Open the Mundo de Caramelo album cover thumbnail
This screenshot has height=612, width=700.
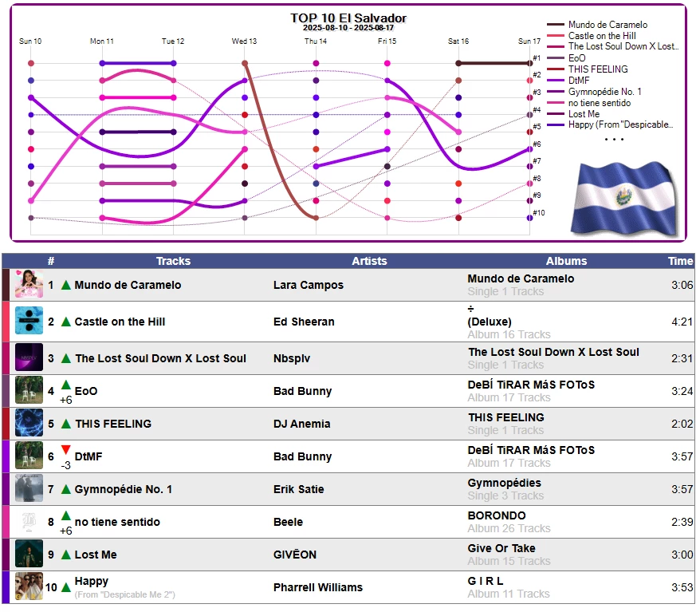(29, 284)
